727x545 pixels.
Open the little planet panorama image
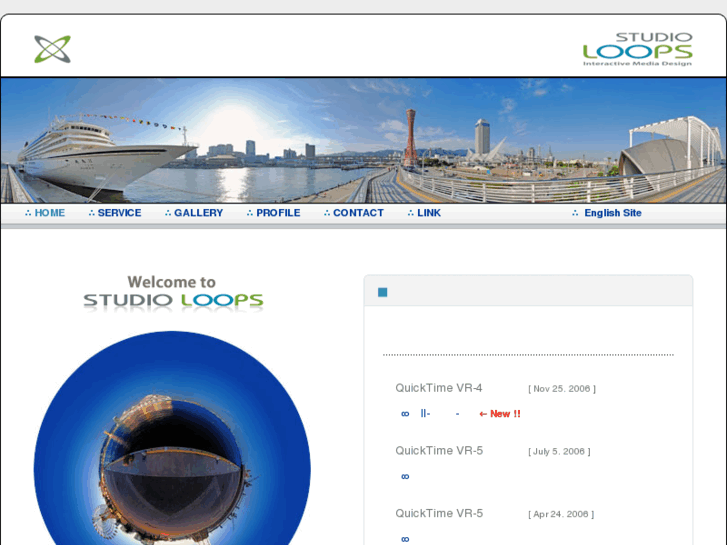coord(172,438)
